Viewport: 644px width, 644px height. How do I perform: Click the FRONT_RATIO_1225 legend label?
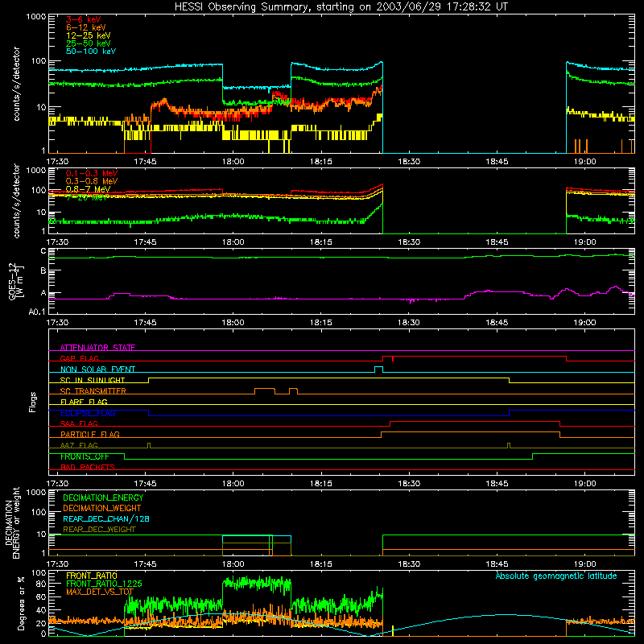tap(104, 584)
